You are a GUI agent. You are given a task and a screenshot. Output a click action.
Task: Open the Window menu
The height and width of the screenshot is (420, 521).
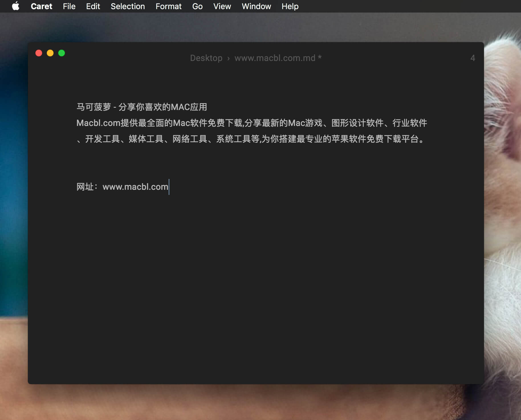click(256, 6)
